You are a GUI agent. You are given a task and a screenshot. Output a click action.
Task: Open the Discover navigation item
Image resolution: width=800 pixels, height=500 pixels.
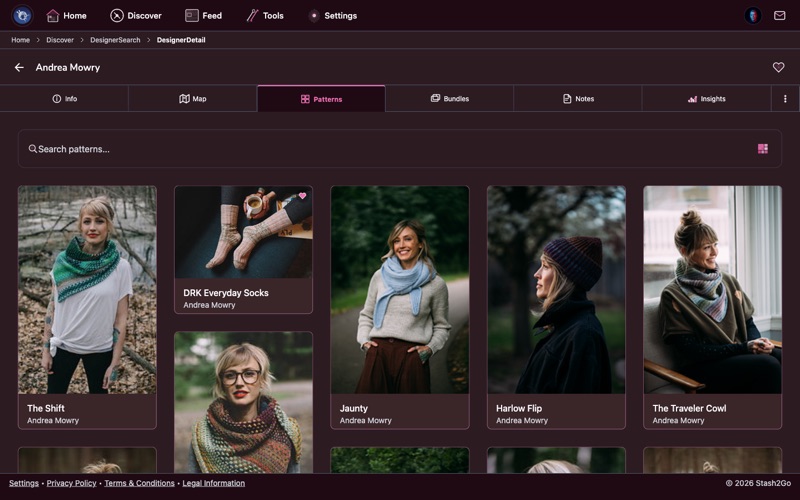click(x=136, y=16)
